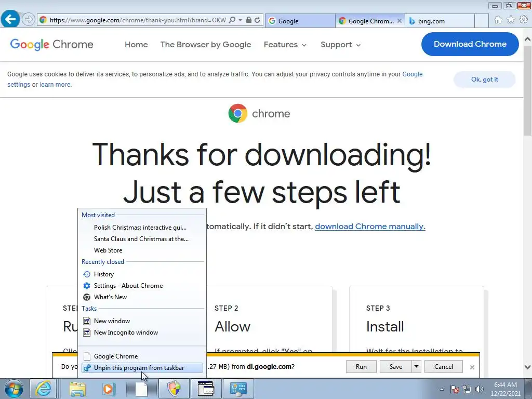Image resolution: width=532 pixels, height=399 pixels.
Task: Open the learn more link
Action: (x=55, y=85)
